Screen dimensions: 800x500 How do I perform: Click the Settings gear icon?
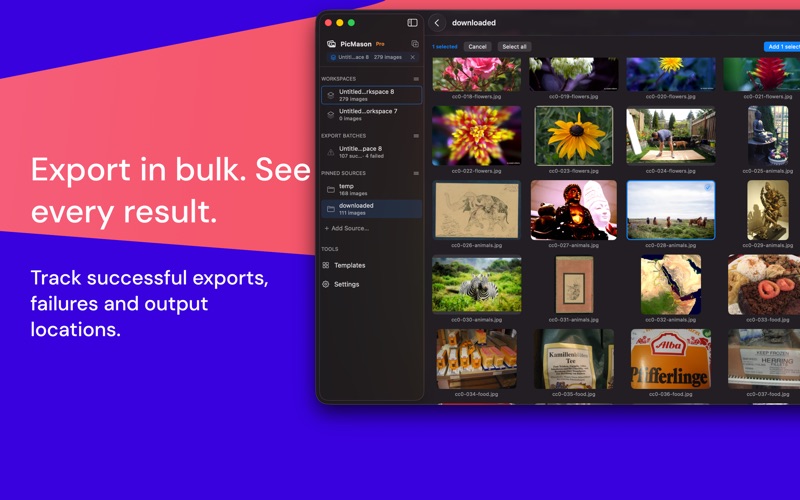(326, 284)
